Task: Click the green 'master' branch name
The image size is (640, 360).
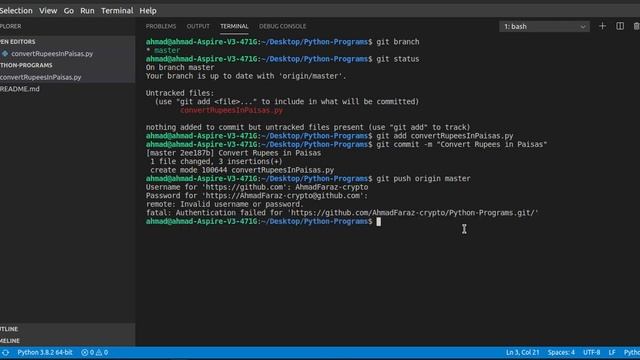Action: (167, 50)
